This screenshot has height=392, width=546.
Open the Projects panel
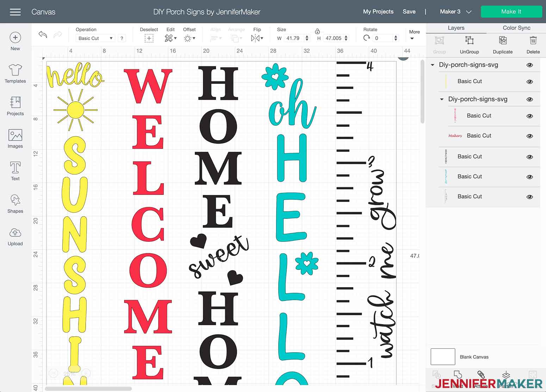[x=15, y=106]
